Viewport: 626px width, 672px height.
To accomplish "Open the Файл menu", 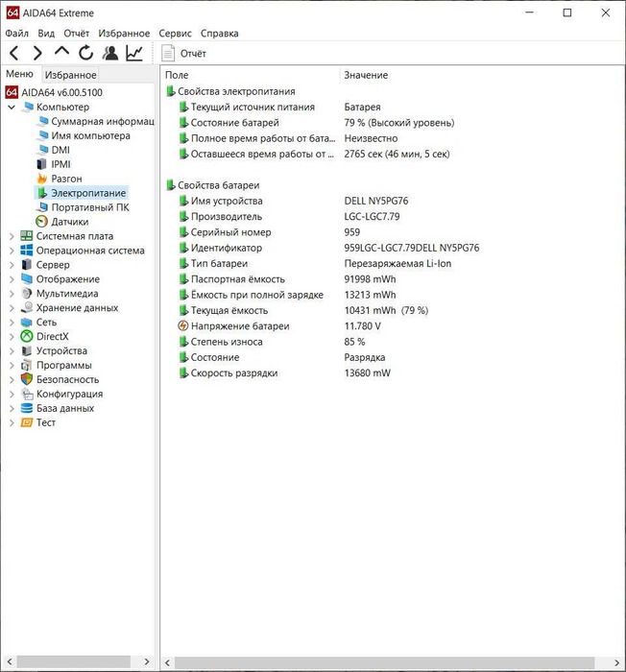I will [x=16, y=34].
